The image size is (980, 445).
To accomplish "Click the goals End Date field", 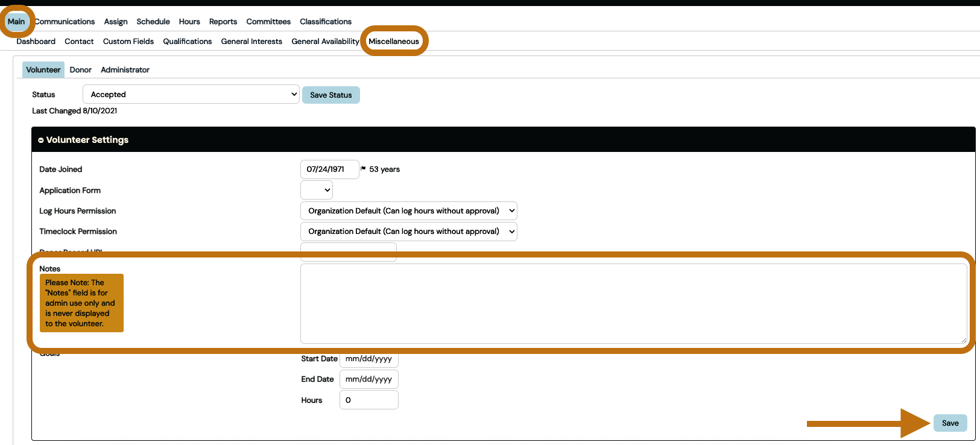I will click(368, 379).
